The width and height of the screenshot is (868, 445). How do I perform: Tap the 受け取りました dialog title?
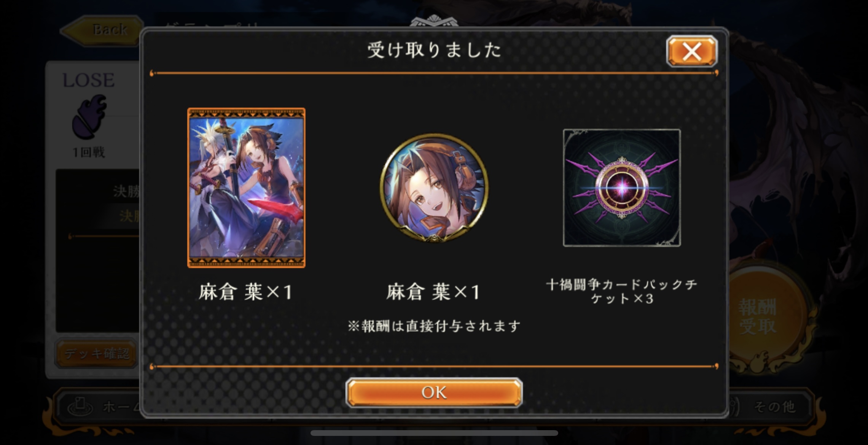pos(434,50)
